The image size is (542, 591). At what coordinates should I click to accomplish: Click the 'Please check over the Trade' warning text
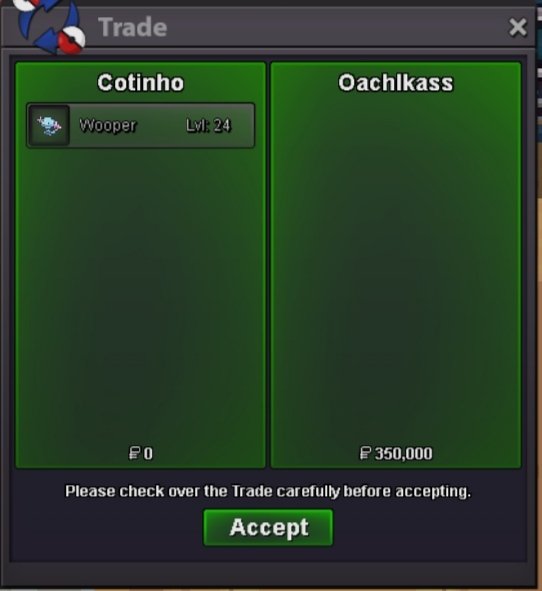[268, 491]
